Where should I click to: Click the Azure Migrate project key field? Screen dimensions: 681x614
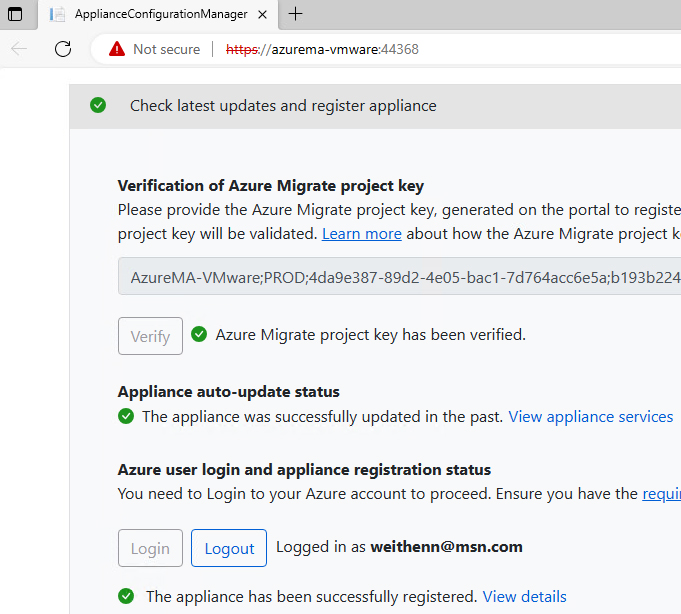coord(400,276)
